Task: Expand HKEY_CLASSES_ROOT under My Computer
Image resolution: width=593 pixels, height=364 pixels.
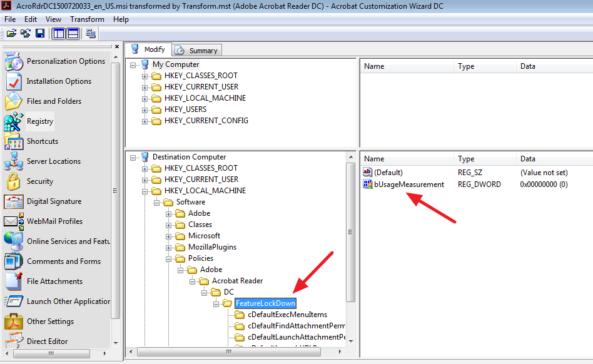Action: [144, 76]
